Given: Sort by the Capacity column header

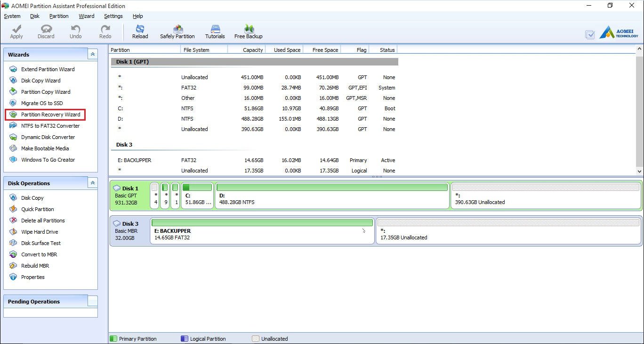Looking at the screenshot, I should [246, 49].
